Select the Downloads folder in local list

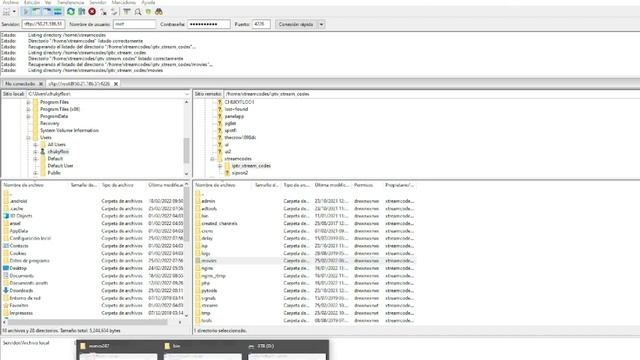pyautogui.click(x=22, y=291)
